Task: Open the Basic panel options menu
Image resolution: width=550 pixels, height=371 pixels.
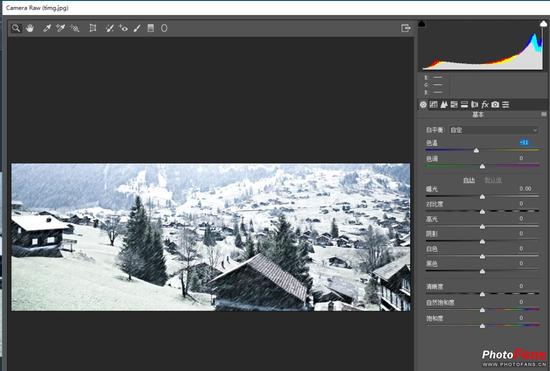Action: tap(544, 114)
